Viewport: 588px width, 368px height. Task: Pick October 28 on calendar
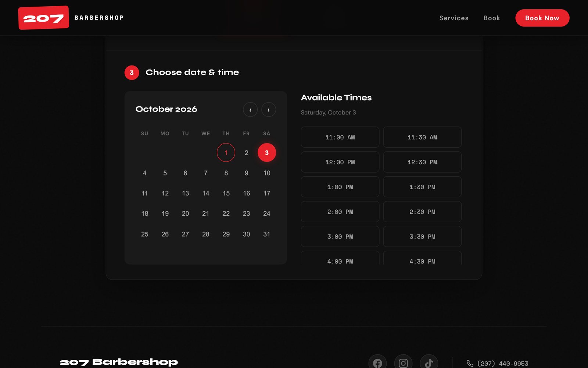pyautogui.click(x=206, y=234)
